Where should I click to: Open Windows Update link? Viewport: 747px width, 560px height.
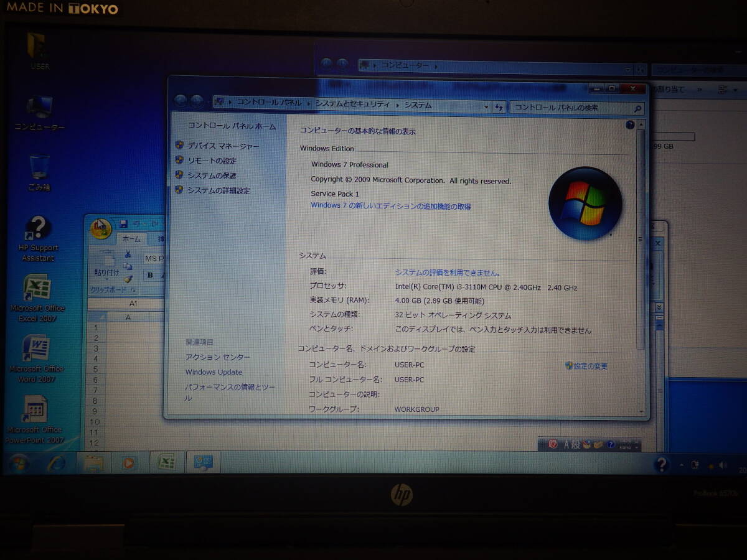214,372
